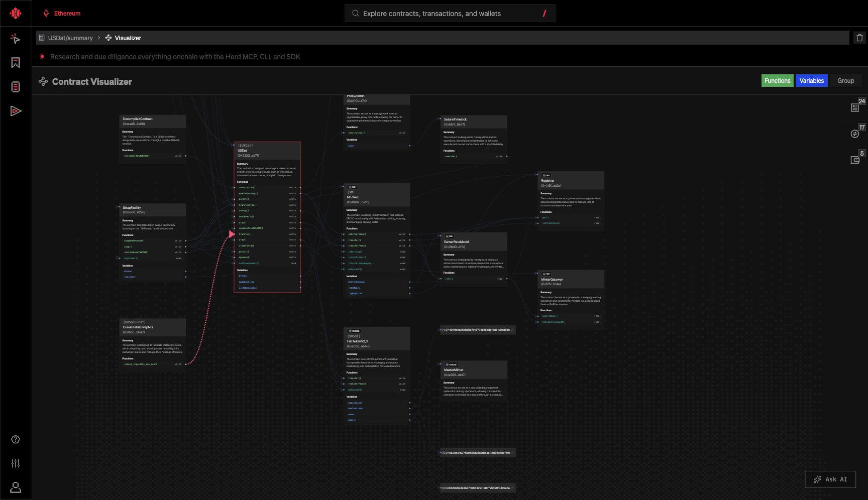This screenshot has height=500, width=868.
Task: Click the Herd logo in top-left corner
Action: click(x=16, y=13)
